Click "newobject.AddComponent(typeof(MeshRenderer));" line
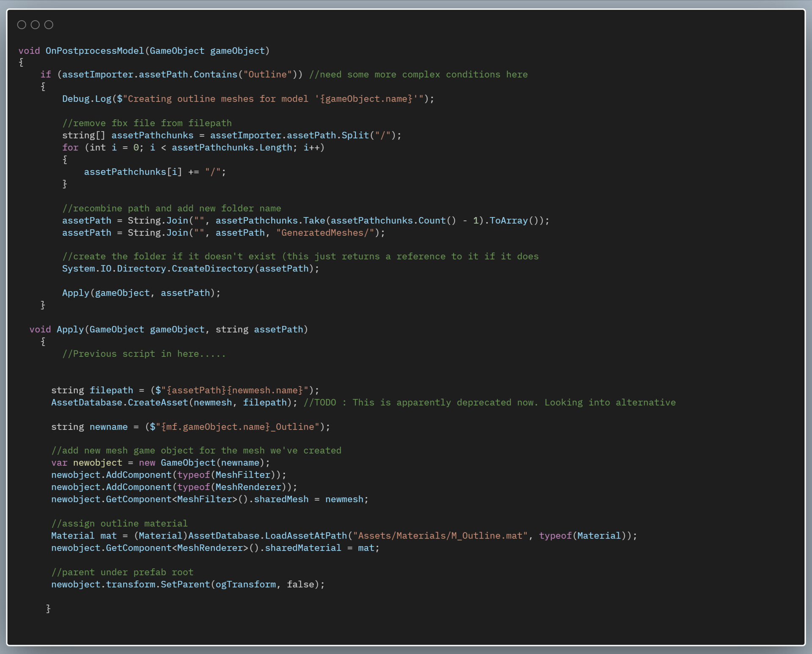812x654 pixels. [x=174, y=487]
